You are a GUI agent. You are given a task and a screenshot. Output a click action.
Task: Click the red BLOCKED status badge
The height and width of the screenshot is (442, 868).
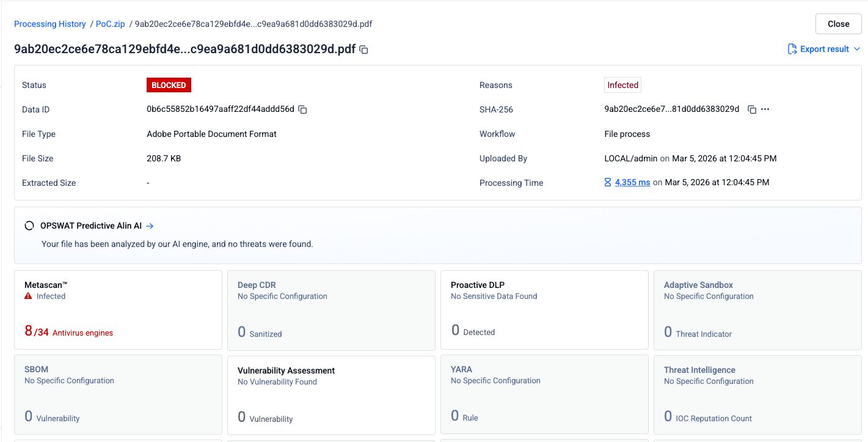click(169, 85)
